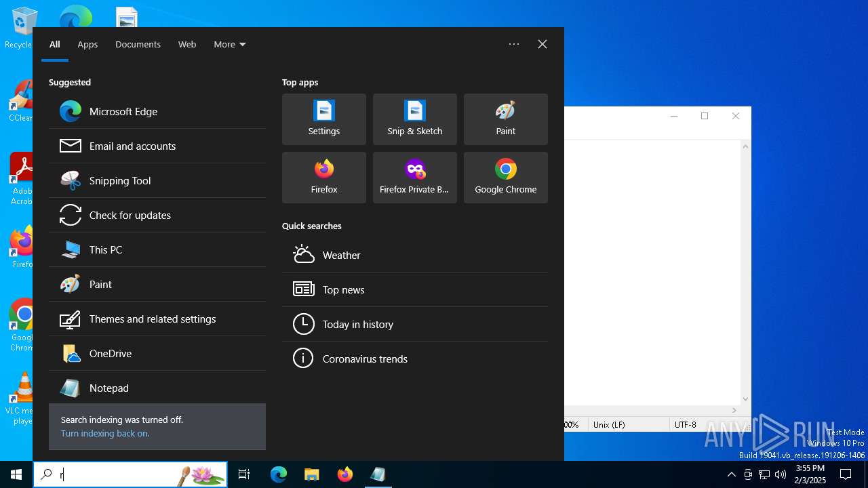Switch to Notepad on taskbar
The width and height of the screenshot is (868, 488).
378,474
